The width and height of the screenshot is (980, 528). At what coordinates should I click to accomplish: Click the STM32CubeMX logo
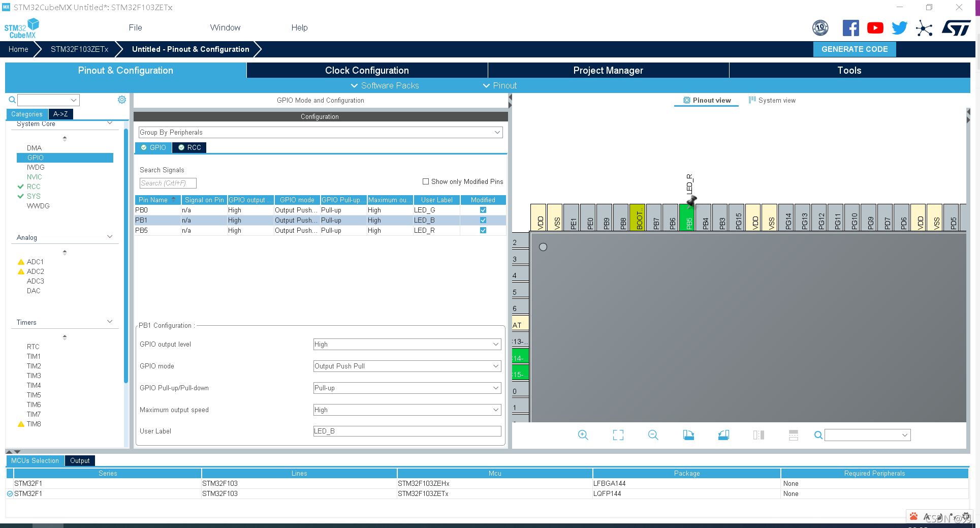click(22, 28)
